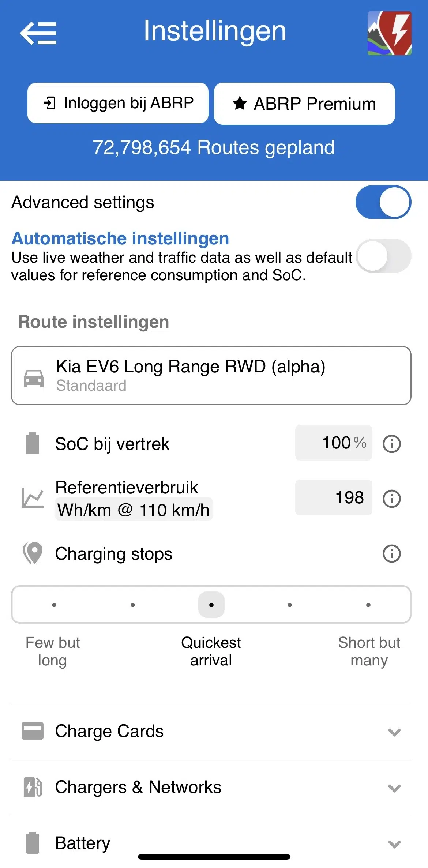This screenshot has width=428, height=868.
Task: Expand the Chargers & Networks chevron
Action: tap(394, 788)
